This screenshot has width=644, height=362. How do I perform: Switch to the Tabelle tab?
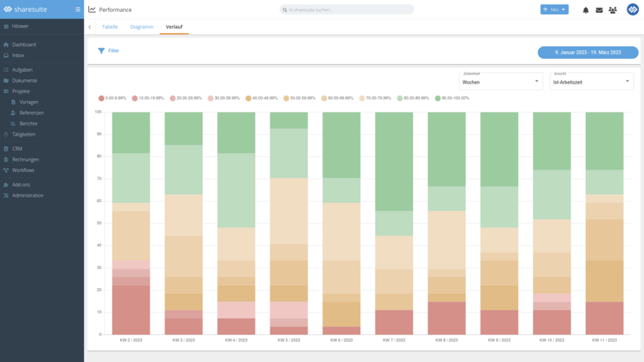point(110,26)
